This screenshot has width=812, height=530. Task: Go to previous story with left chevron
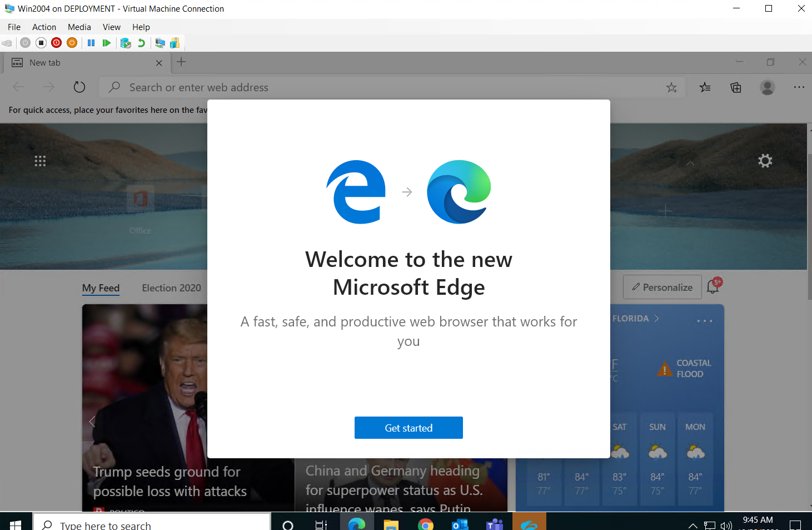click(x=92, y=421)
